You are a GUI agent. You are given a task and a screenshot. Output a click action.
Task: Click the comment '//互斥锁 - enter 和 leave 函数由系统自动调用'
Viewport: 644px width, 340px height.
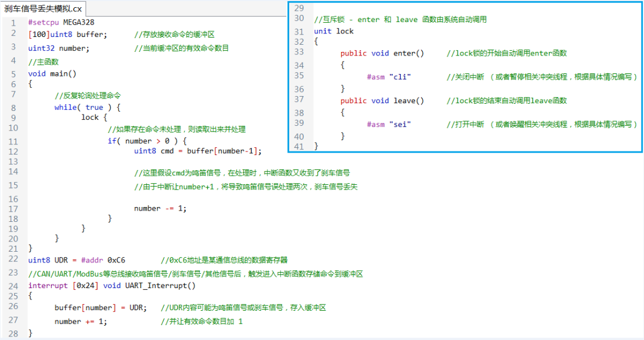point(401,20)
